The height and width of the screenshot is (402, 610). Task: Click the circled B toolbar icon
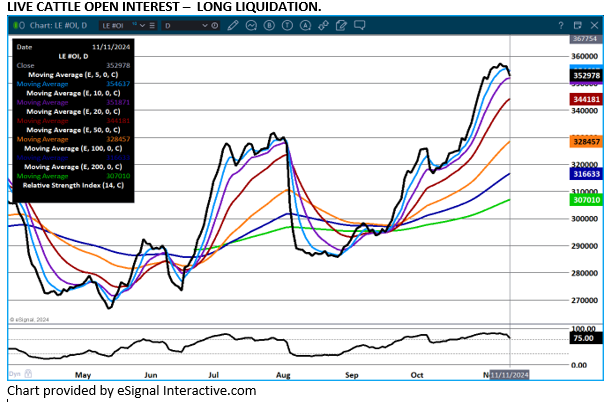pyautogui.click(x=269, y=24)
